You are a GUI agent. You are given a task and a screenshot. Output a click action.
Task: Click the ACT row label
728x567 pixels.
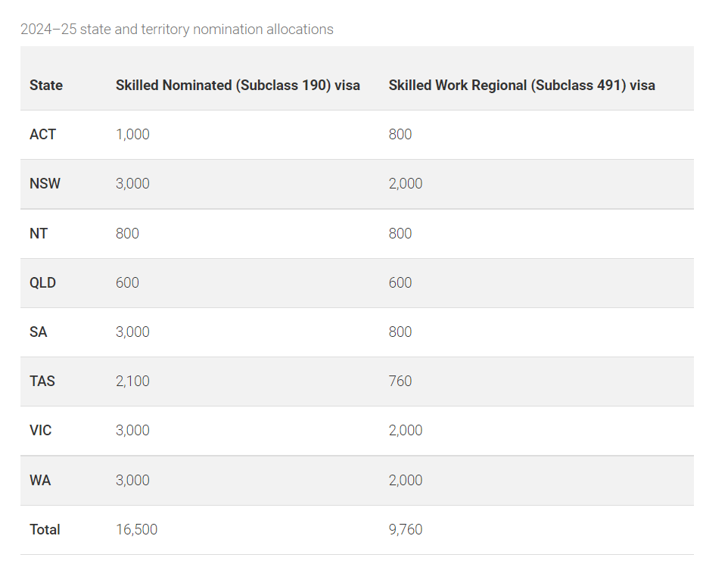point(43,135)
